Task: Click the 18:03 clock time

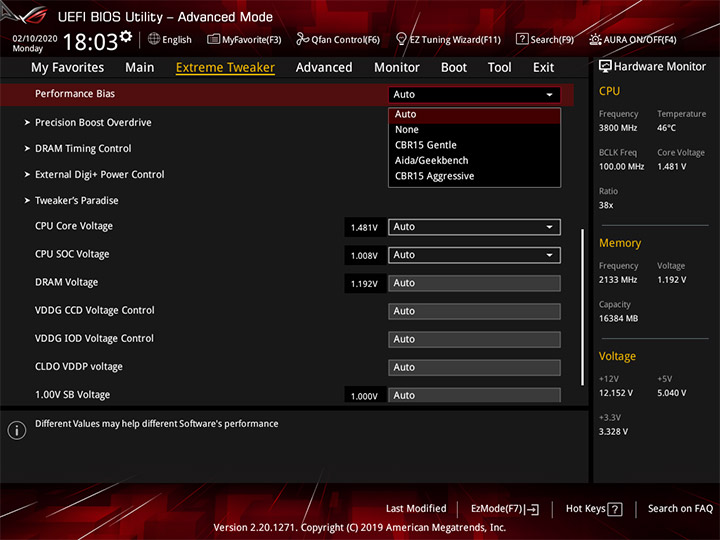Action: pyautogui.click(x=90, y=42)
